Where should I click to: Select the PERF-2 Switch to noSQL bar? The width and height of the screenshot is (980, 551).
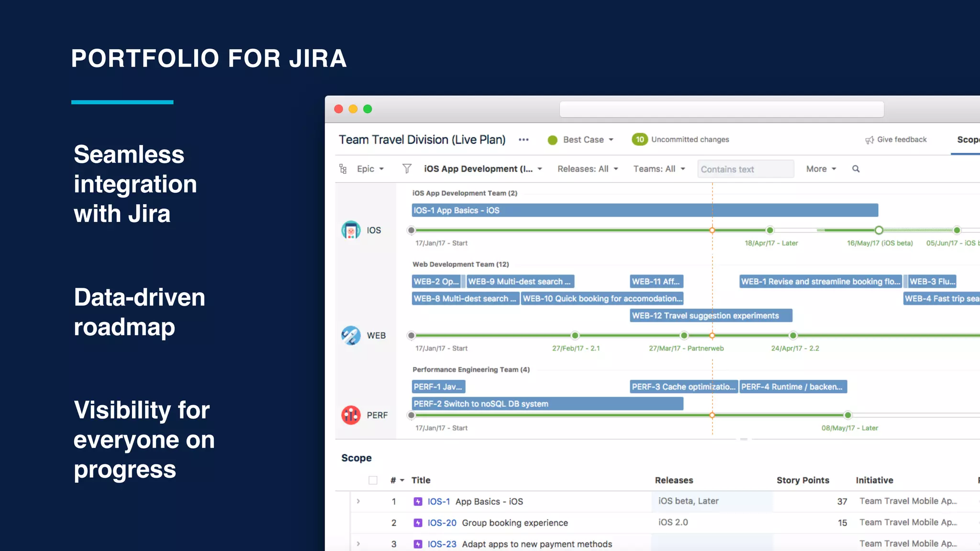[547, 404]
